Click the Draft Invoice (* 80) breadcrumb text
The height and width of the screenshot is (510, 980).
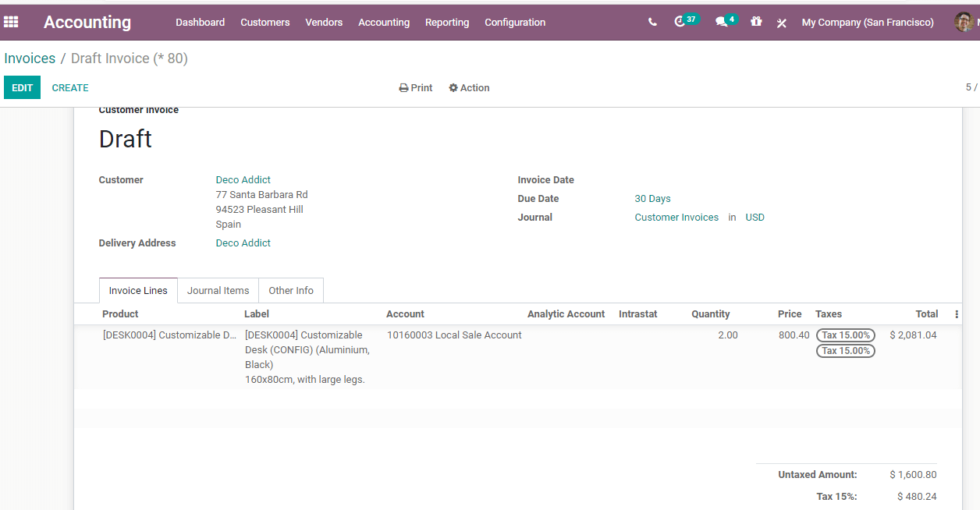click(130, 58)
